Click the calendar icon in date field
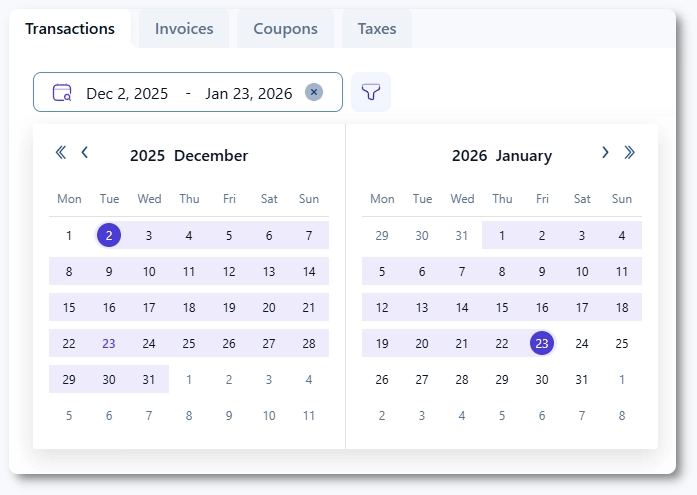Viewport: 697px width, 495px height. [x=62, y=93]
